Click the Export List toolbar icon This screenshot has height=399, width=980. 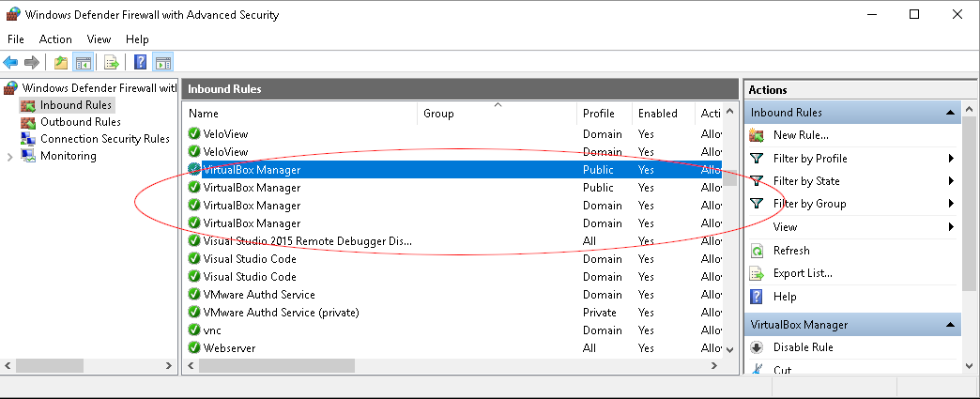[x=112, y=62]
